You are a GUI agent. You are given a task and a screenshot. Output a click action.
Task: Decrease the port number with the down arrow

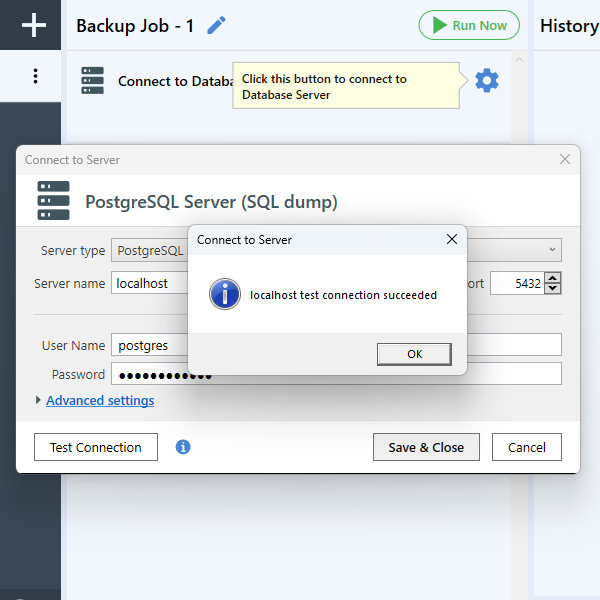pos(553,289)
